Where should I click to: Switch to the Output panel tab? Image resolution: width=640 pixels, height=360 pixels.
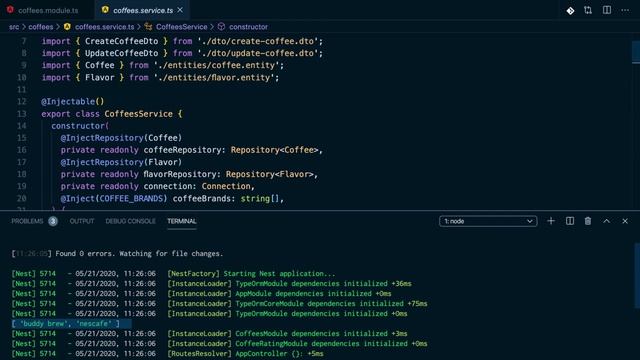pos(82,221)
